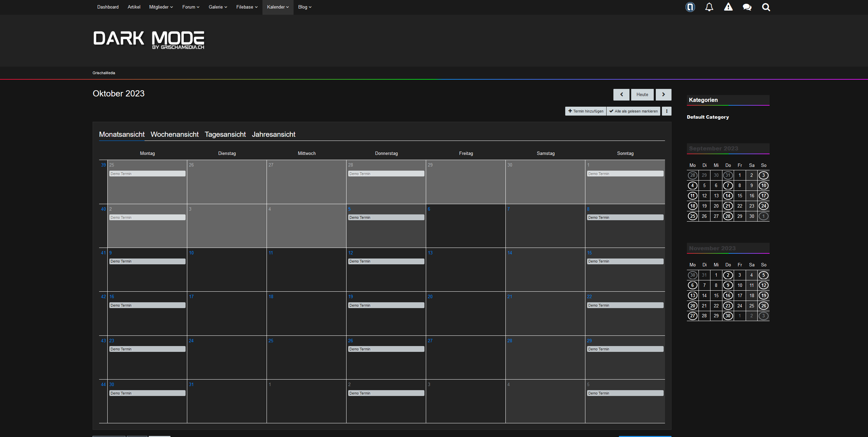Expand the Filebase menu dropdown
The height and width of the screenshot is (437, 868).
[x=247, y=7]
